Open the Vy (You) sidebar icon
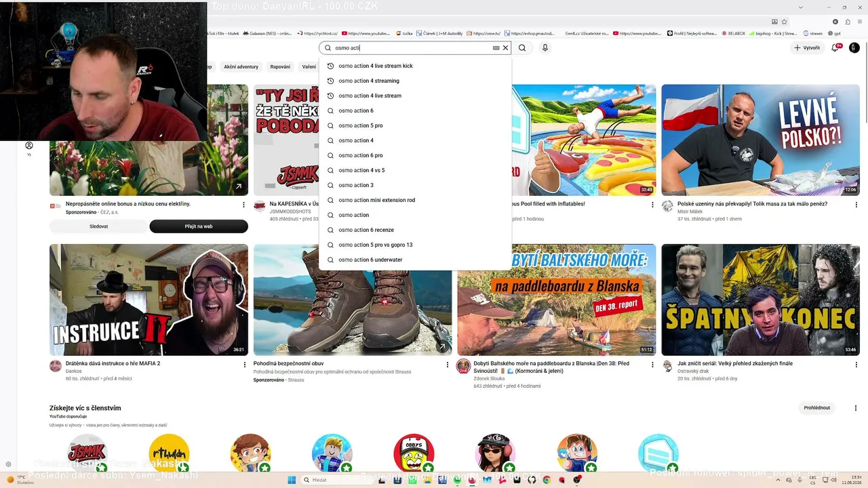 [29, 148]
